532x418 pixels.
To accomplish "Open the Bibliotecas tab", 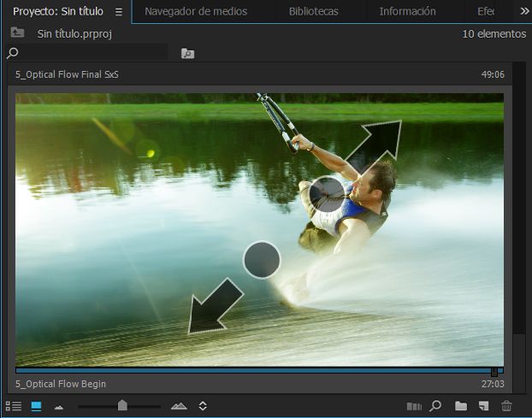I will (x=314, y=11).
